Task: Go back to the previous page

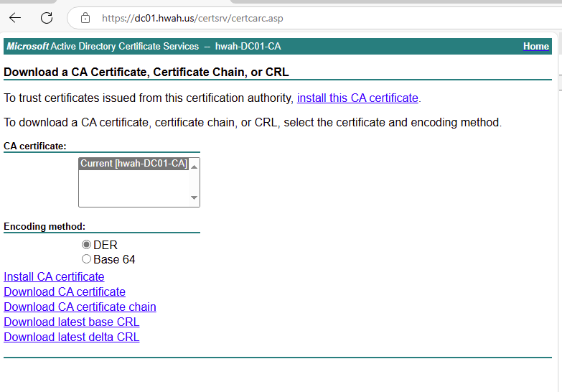Action: tap(15, 18)
